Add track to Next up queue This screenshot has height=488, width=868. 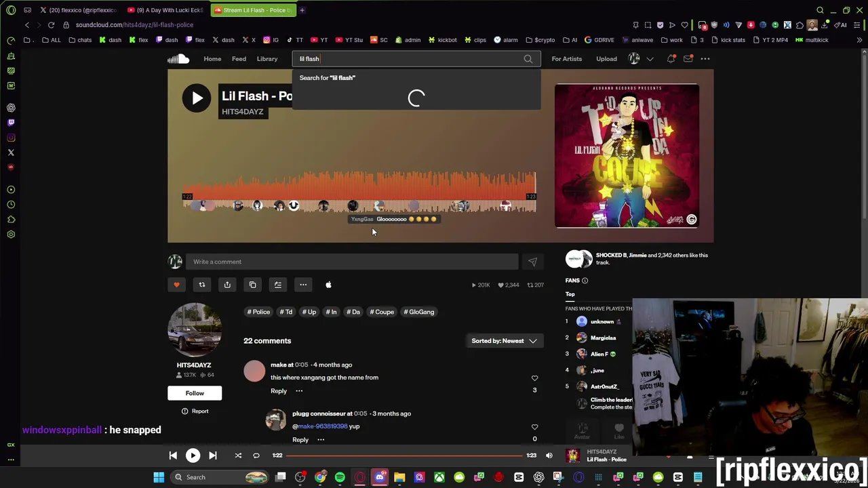coord(278,285)
